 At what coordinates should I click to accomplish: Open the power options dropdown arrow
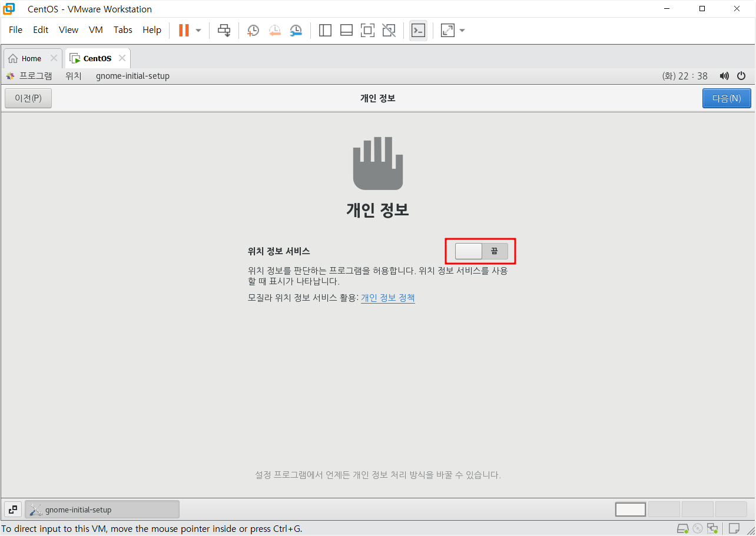pos(198,30)
